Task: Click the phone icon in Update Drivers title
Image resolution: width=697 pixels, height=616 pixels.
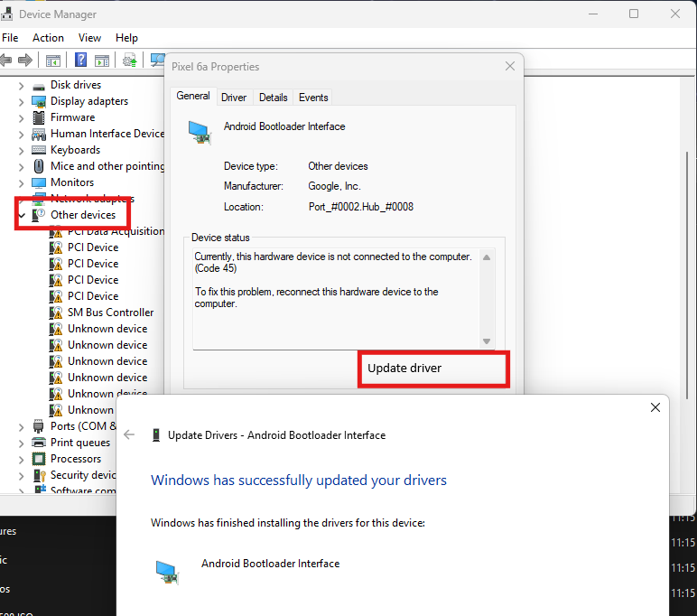Action: tap(156, 435)
